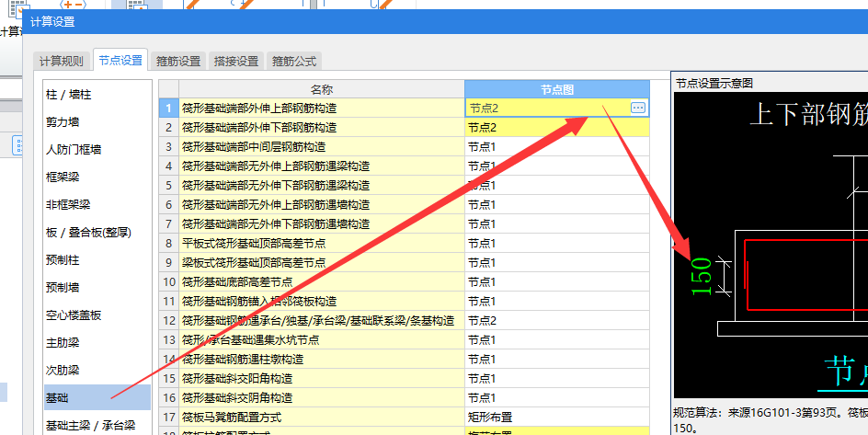Select row 4 筏形基础端部无外伸上部钢筋遇梁构造

322,166
